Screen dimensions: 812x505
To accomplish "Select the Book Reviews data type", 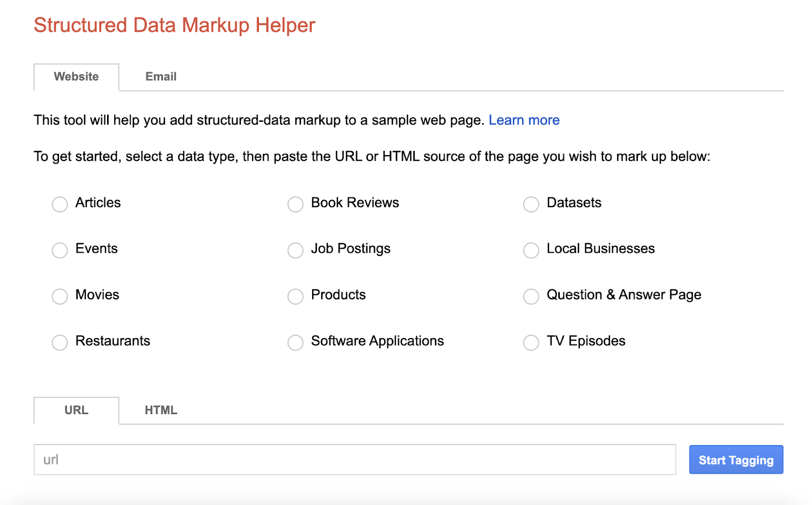I will click(x=295, y=204).
